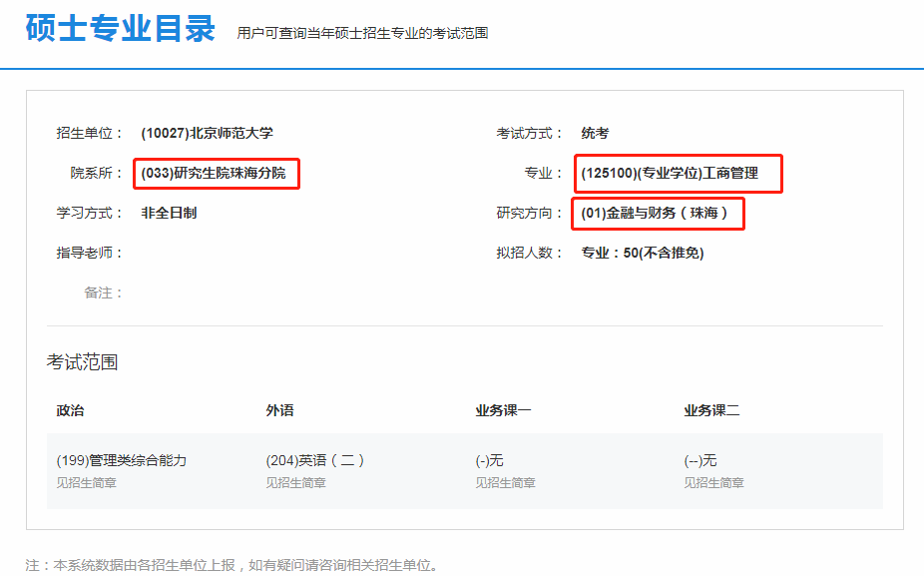The image size is (924, 576).
Task: Select the (199)管理类综合能力 subject entry
Action: point(122,460)
